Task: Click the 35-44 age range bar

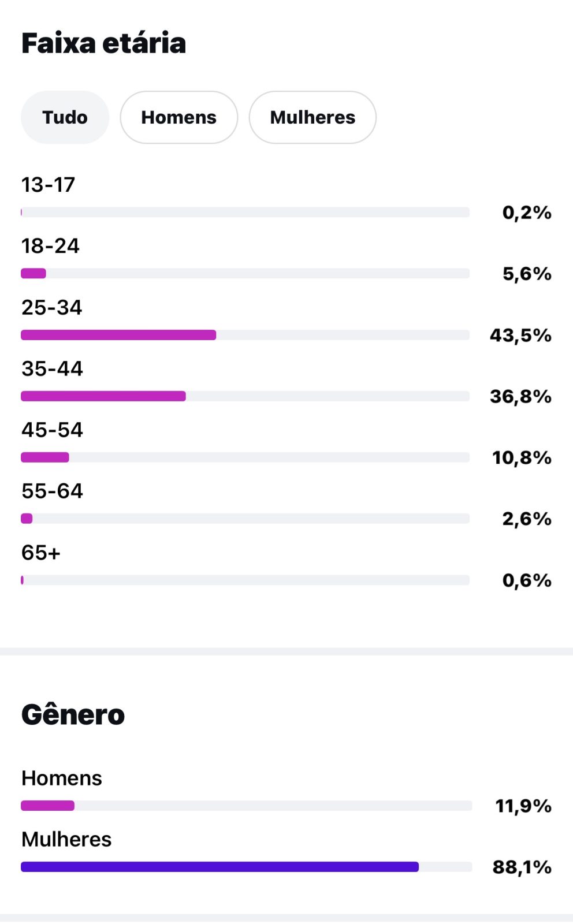Action: click(245, 396)
